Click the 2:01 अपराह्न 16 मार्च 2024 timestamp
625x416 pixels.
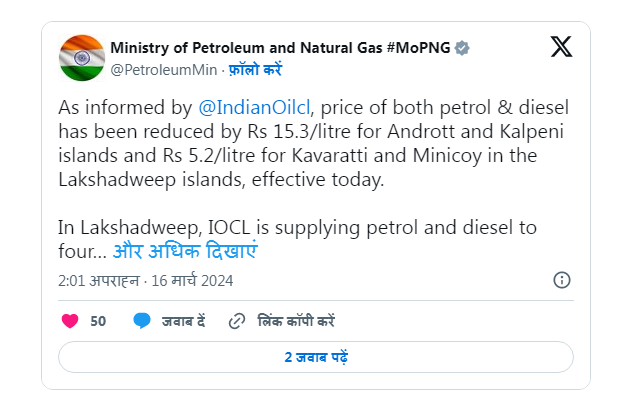(146, 281)
